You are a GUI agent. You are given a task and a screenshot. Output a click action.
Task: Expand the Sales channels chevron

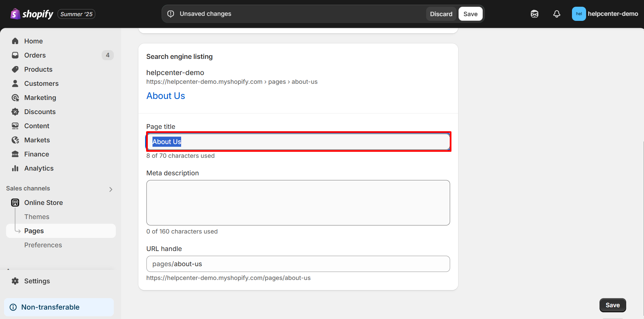(111, 189)
